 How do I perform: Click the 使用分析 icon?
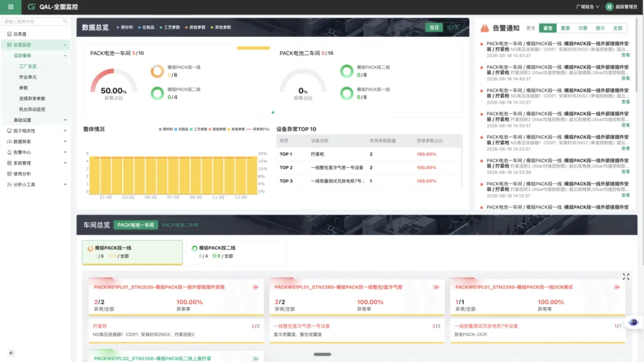click(x=9, y=174)
